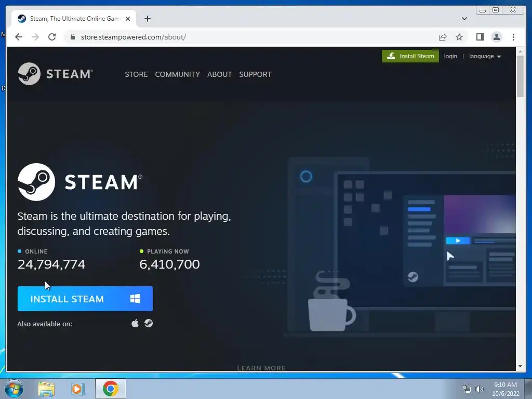
Task: Click the blue INSTALL STEAM button
Action: tap(85, 299)
